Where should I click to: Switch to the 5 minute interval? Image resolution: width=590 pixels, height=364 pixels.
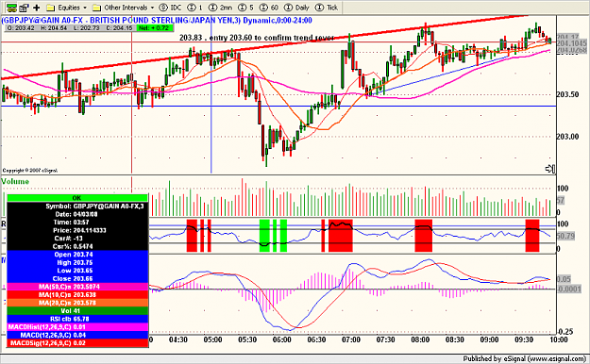click(246, 8)
